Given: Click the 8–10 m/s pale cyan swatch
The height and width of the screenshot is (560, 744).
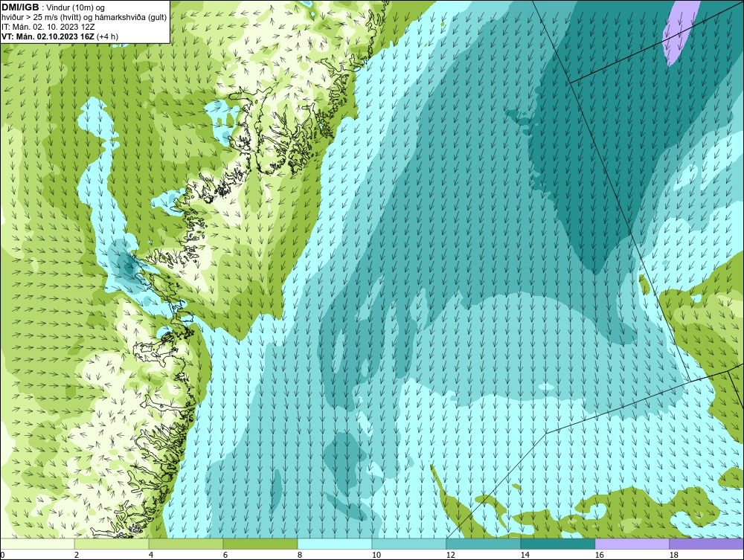Looking at the screenshot, I should pos(335,544).
